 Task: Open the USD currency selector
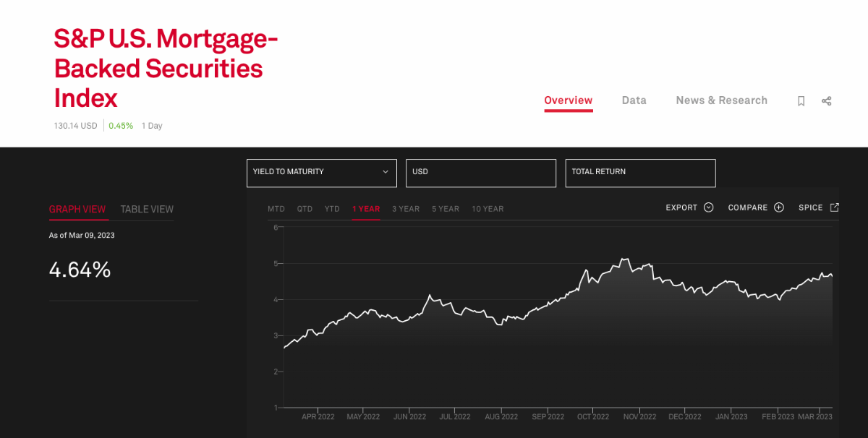tap(481, 173)
